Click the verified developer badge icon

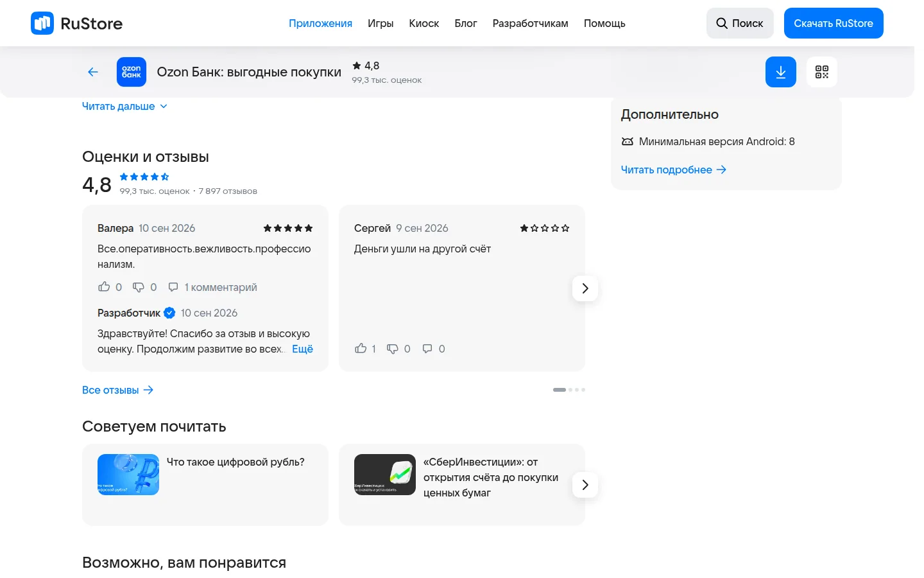[169, 313]
